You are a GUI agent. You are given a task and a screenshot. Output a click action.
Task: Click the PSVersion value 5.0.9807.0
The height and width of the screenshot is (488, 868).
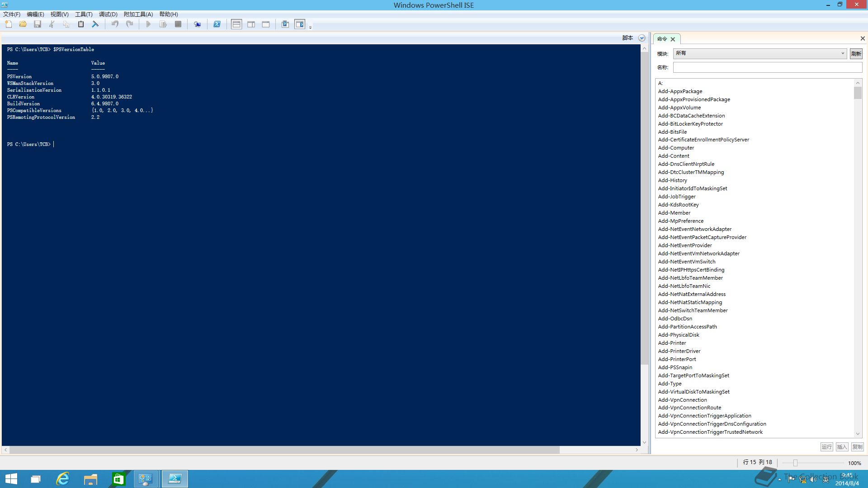tap(105, 77)
